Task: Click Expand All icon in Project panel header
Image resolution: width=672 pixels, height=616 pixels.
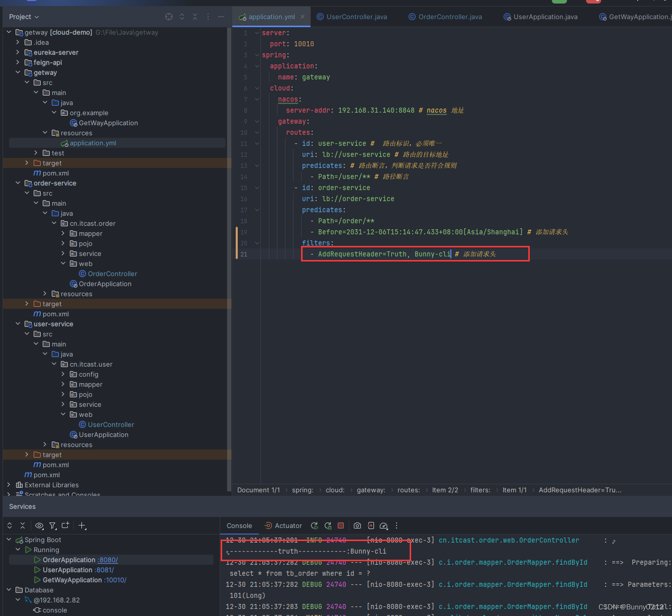Action: [x=182, y=17]
